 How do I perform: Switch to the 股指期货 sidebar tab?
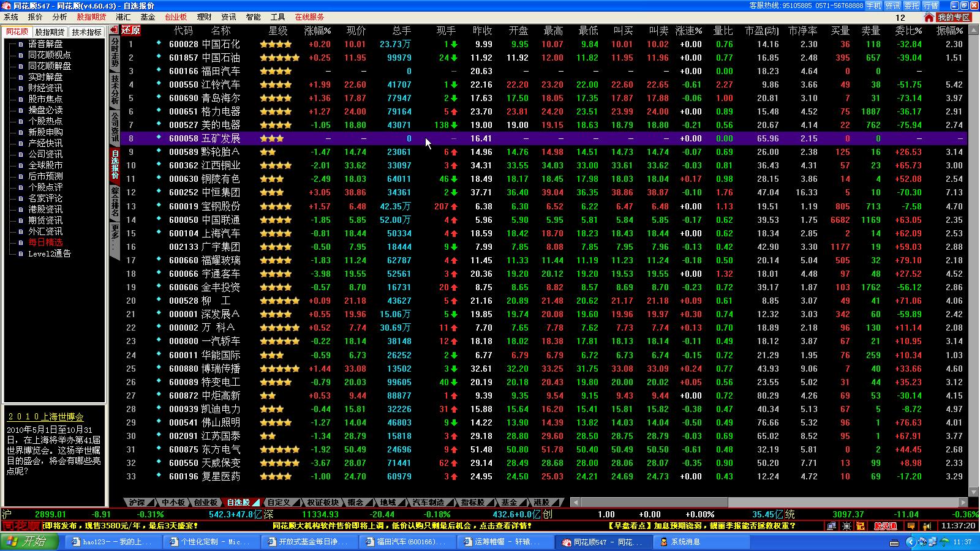coord(50,32)
